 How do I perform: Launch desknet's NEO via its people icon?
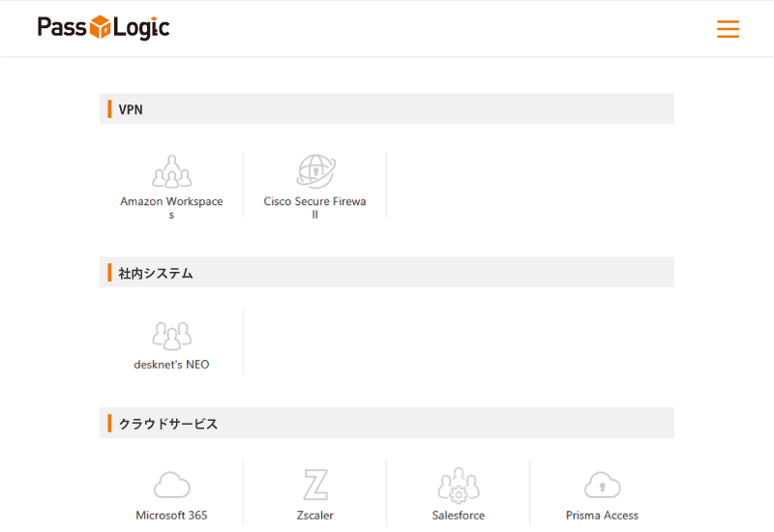(x=171, y=336)
